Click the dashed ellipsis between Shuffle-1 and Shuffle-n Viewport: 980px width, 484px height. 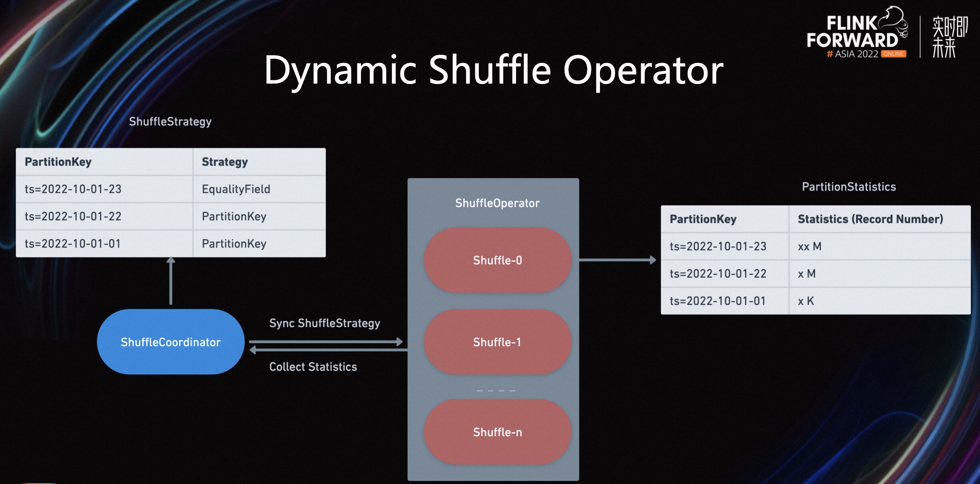tap(496, 390)
